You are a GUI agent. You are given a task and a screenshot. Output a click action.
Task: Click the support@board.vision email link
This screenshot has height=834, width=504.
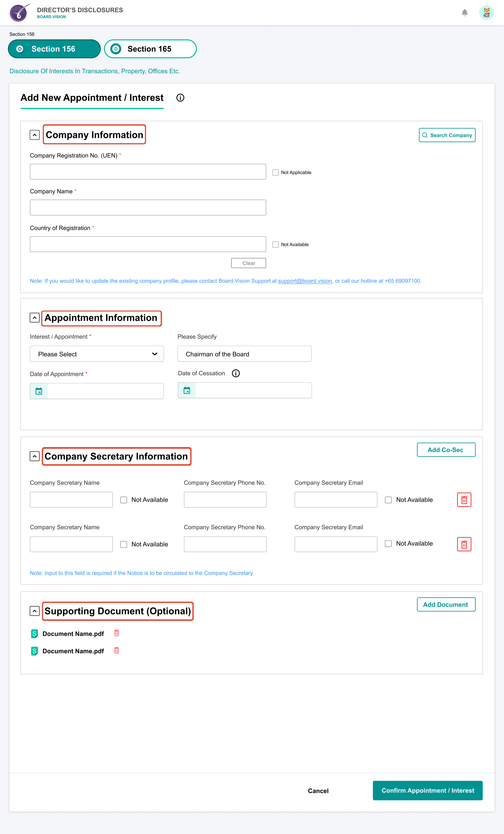click(x=305, y=281)
